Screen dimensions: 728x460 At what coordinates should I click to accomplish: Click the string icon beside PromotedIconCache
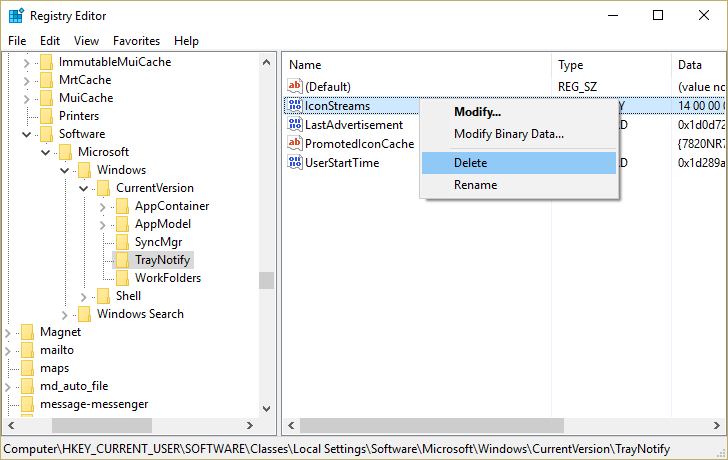[x=295, y=144]
